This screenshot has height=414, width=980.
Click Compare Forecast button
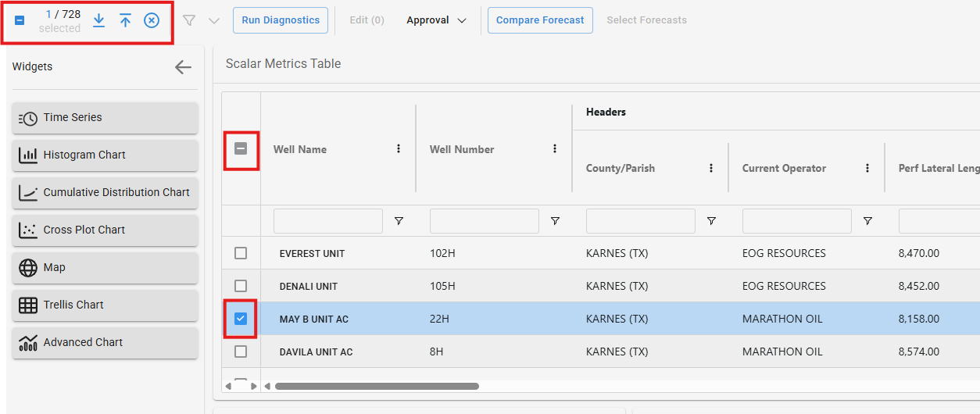540,20
